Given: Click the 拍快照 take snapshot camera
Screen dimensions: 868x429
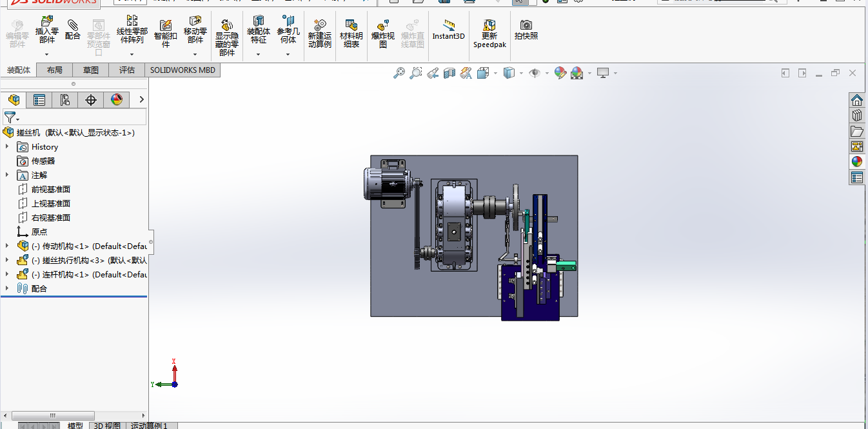Looking at the screenshot, I should (526, 30).
